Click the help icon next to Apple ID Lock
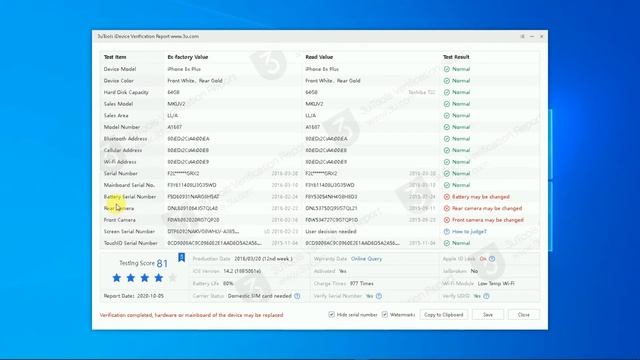This screenshot has width=640, height=360. click(492, 259)
